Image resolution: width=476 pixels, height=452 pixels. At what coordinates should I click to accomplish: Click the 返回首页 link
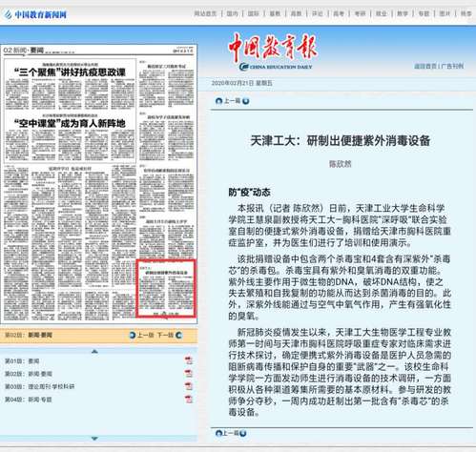tap(425, 66)
